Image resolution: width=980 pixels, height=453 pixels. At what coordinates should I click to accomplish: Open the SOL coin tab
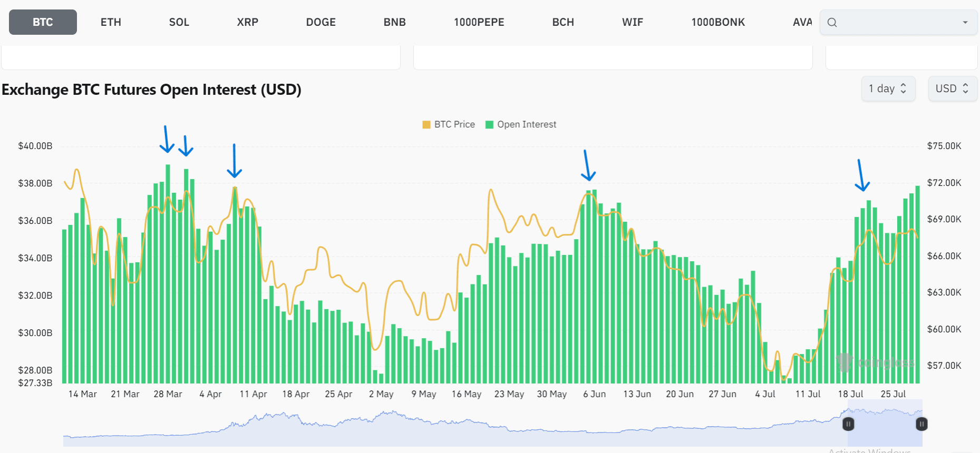pyautogui.click(x=179, y=22)
